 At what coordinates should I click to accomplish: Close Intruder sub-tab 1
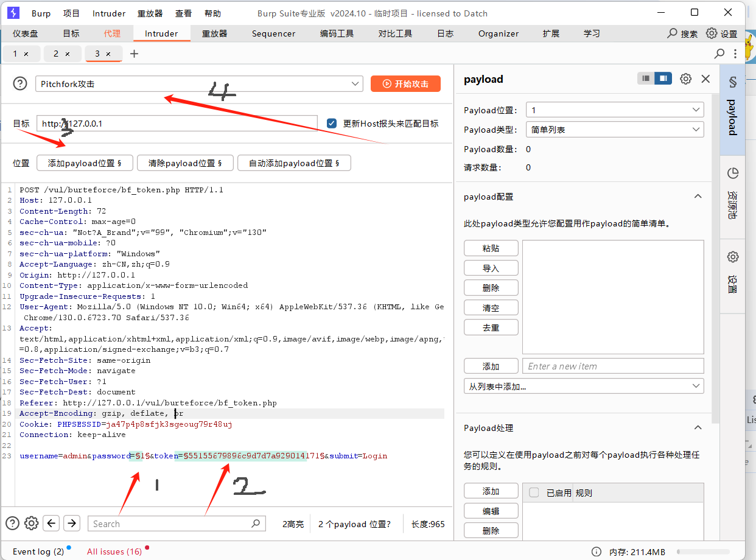[26, 54]
